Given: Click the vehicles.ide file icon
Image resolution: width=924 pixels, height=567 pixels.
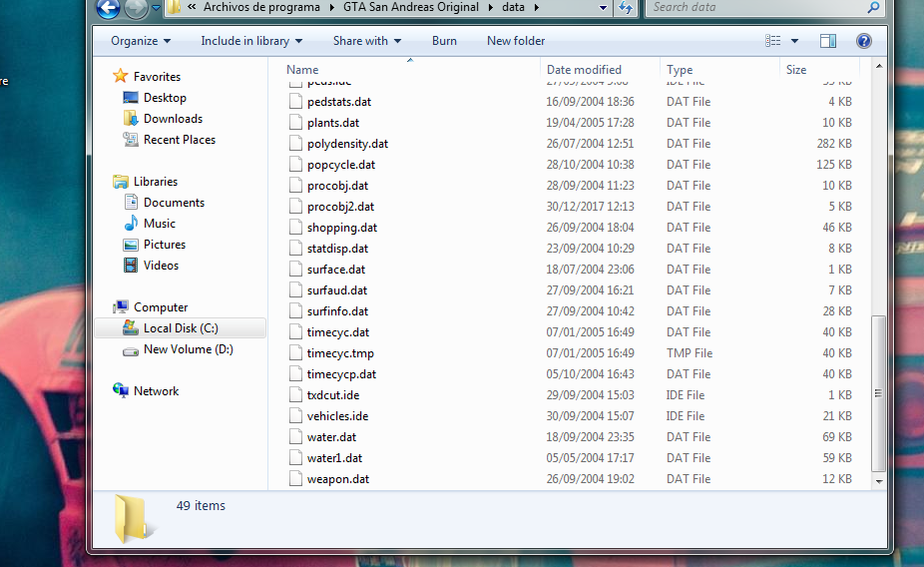Looking at the screenshot, I should click(295, 416).
